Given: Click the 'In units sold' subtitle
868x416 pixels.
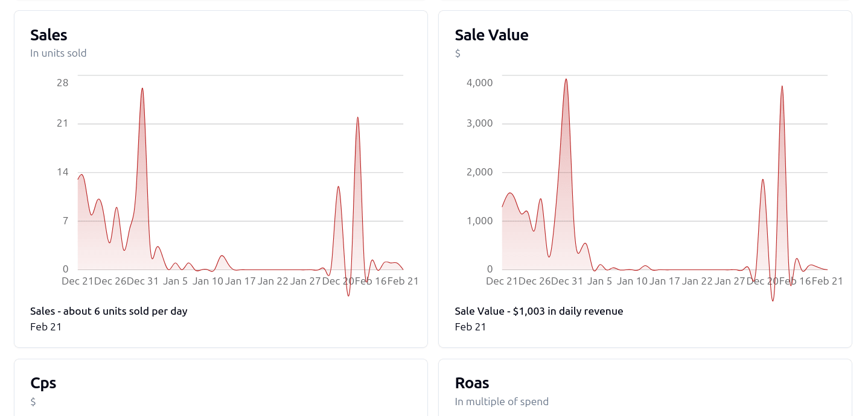Looking at the screenshot, I should tap(58, 53).
